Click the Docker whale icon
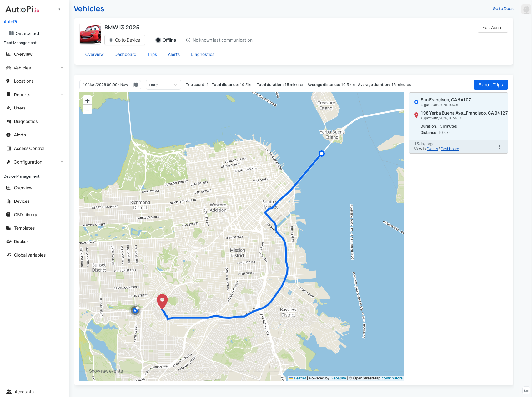This screenshot has width=532, height=397. click(x=8, y=242)
